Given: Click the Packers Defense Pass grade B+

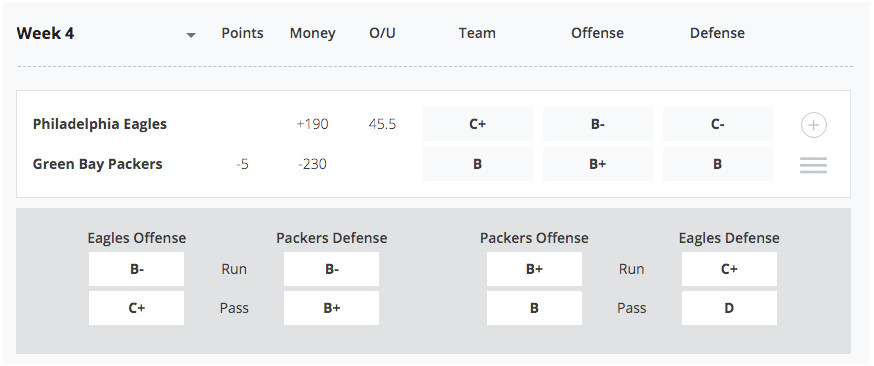Looking at the screenshot, I should (331, 308).
